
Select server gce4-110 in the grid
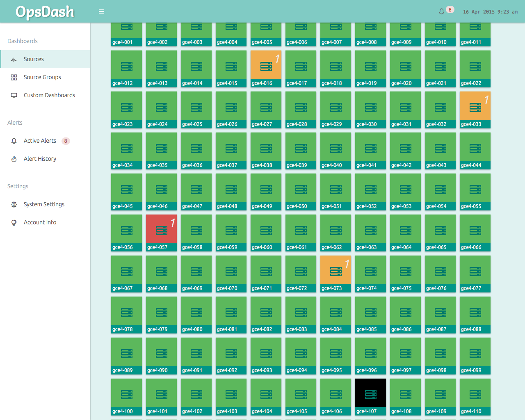475,397
